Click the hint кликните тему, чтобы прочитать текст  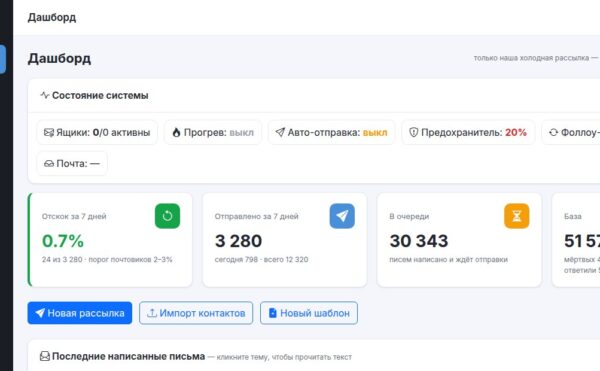[x=284, y=357]
